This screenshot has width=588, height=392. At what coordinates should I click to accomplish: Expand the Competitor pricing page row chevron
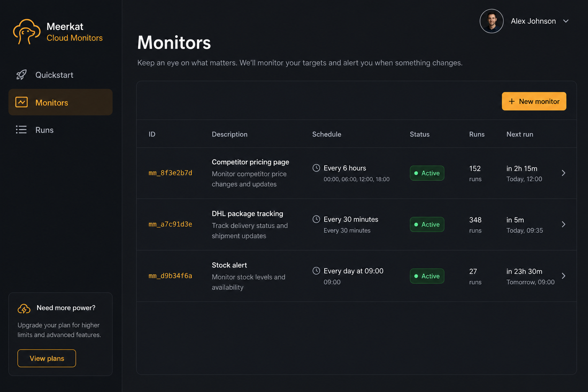(x=563, y=173)
